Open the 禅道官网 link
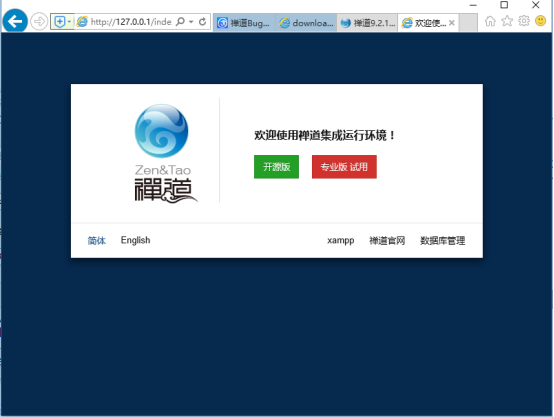This screenshot has width=554, height=417. [x=387, y=241]
